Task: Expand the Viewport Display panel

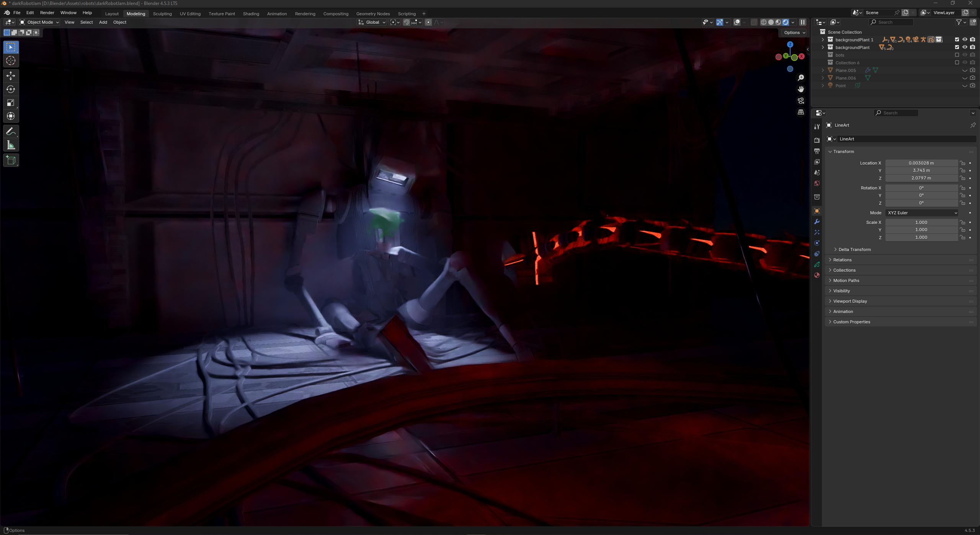Action: tap(850, 301)
